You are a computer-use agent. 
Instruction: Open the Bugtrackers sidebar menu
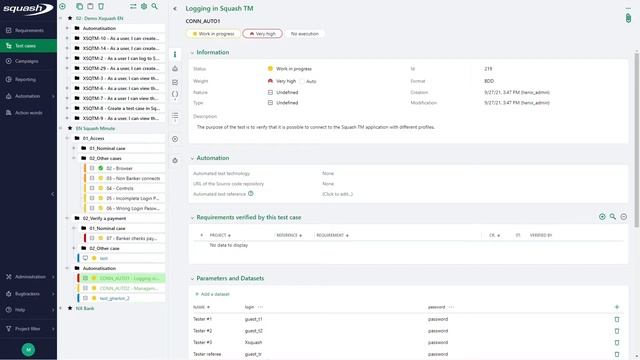coord(28,294)
